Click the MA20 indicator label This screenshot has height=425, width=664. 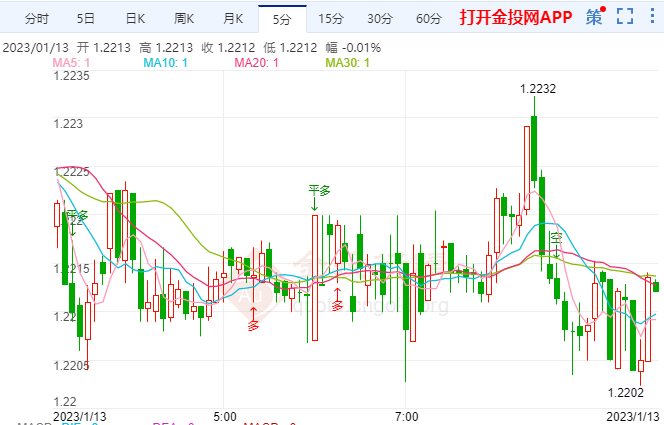[256, 63]
